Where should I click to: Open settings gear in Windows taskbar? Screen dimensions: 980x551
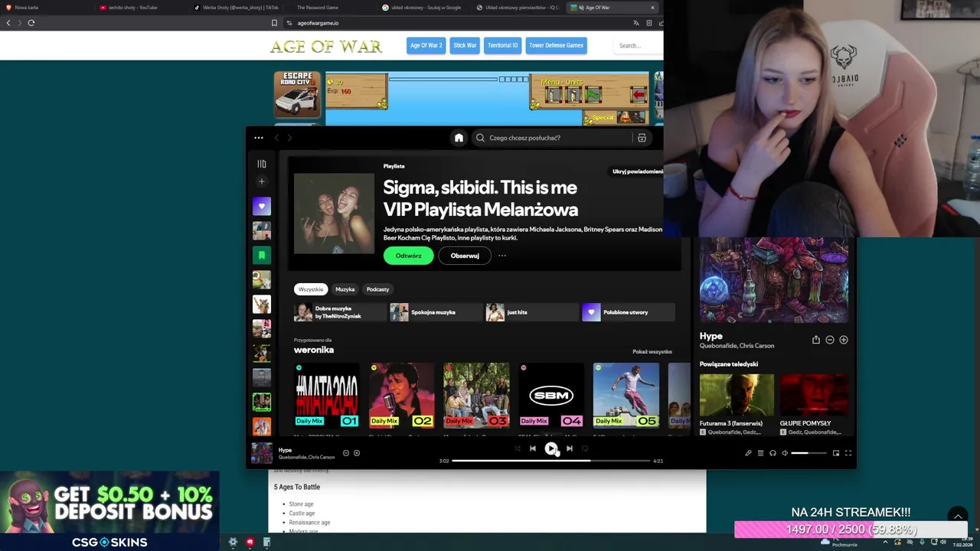(233, 542)
